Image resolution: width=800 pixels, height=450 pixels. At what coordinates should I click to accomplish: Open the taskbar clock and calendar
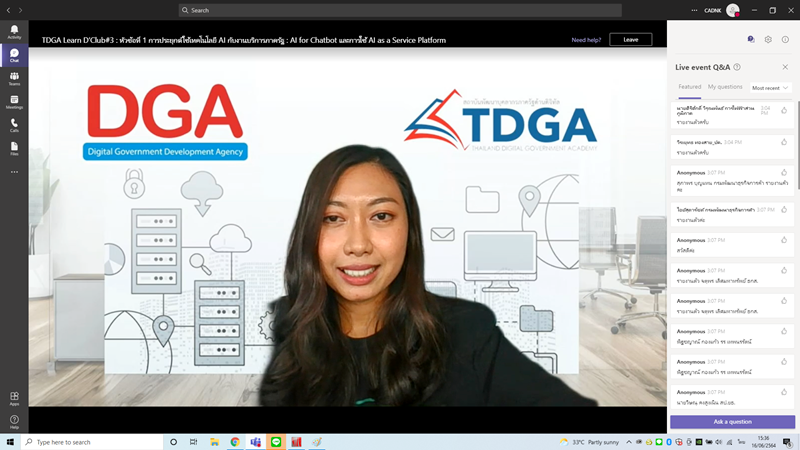click(763, 442)
